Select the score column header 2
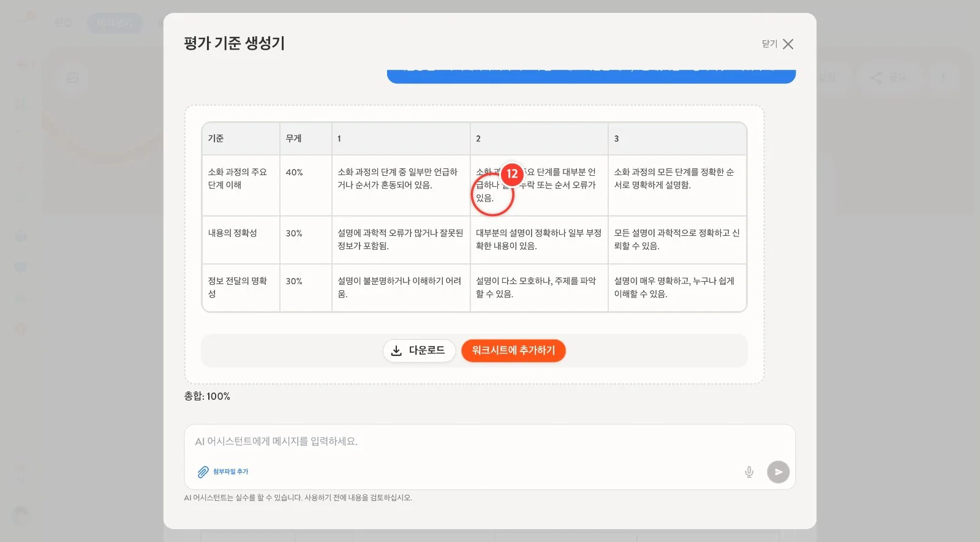The width and height of the screenshot is (980, 542). [x=539, y=138]
